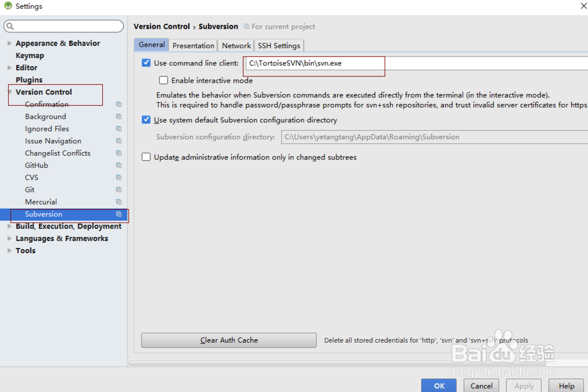
Task: Select Confirmation under Version Control
Action: click(46, 104)
